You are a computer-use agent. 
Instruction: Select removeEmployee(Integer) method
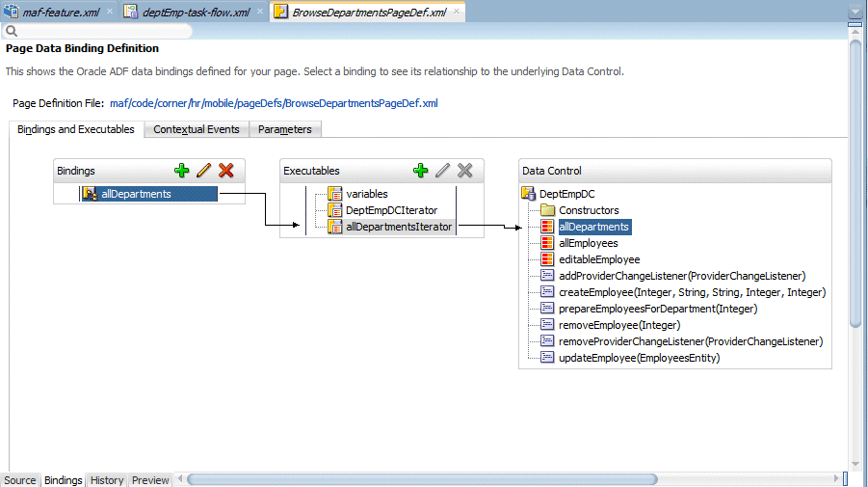[x=619, y=325]
